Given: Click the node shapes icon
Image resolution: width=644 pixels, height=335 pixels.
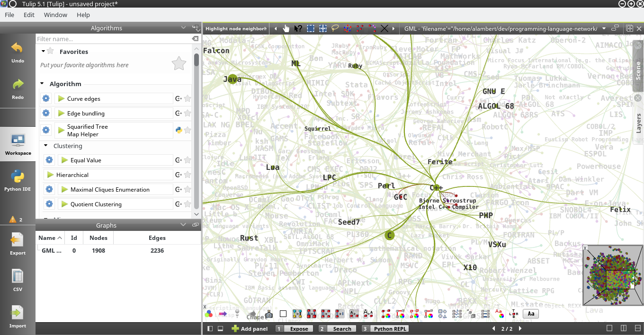Looking at the screenshot, I should point(443,313).
